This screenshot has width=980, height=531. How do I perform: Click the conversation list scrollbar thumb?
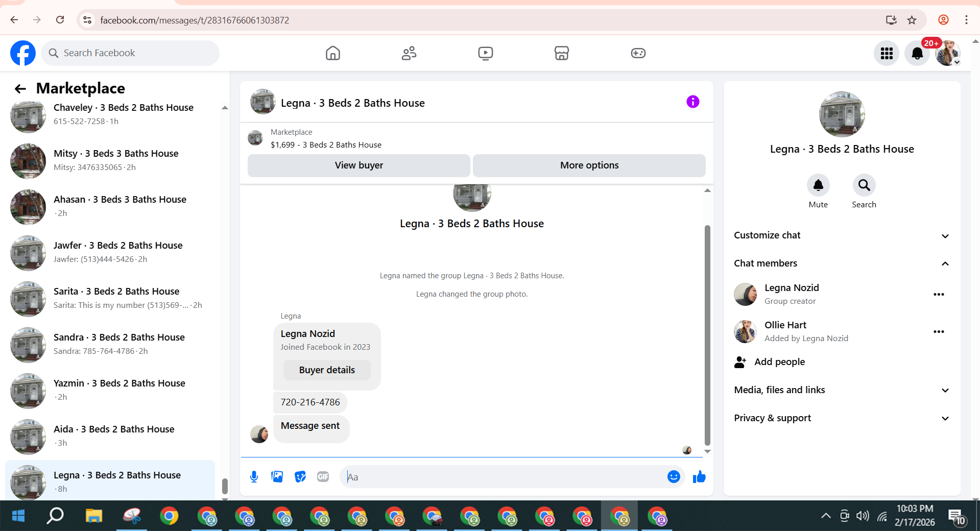[225, 486]
